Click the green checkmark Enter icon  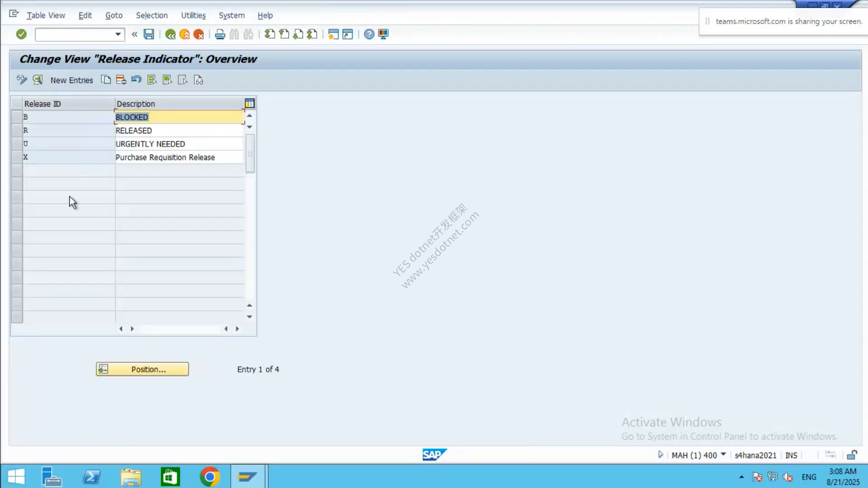21,34
